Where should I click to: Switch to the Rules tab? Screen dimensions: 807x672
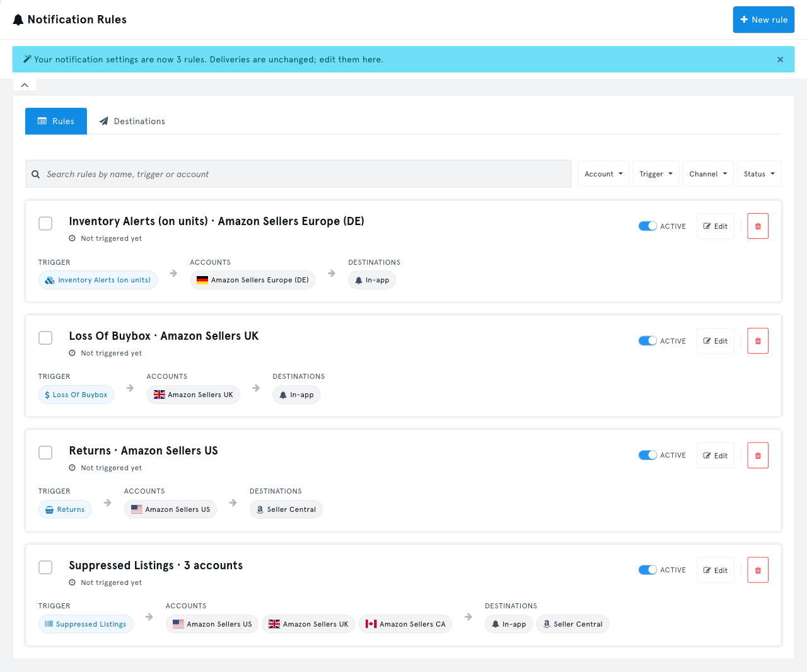(x=56, y=121)
